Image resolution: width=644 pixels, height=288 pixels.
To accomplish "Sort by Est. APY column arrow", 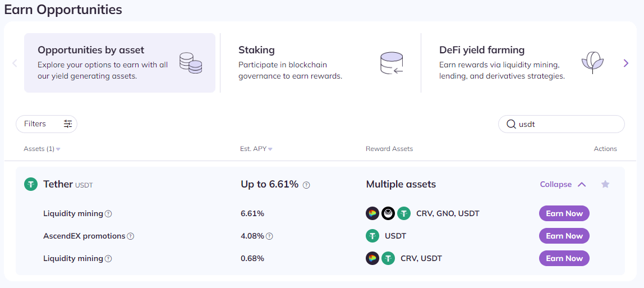I will 270,149.
